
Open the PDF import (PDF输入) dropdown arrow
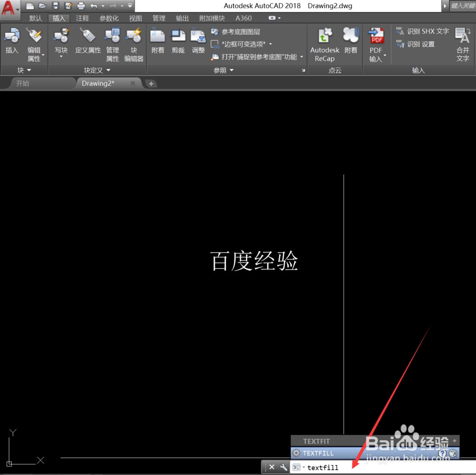pyautogui.click(x=385, y=55)
